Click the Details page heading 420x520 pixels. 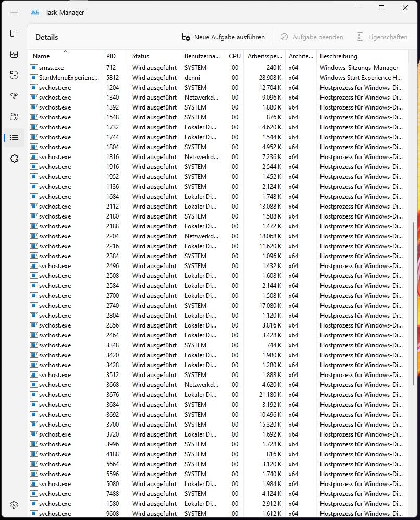(x=47, y=37)
